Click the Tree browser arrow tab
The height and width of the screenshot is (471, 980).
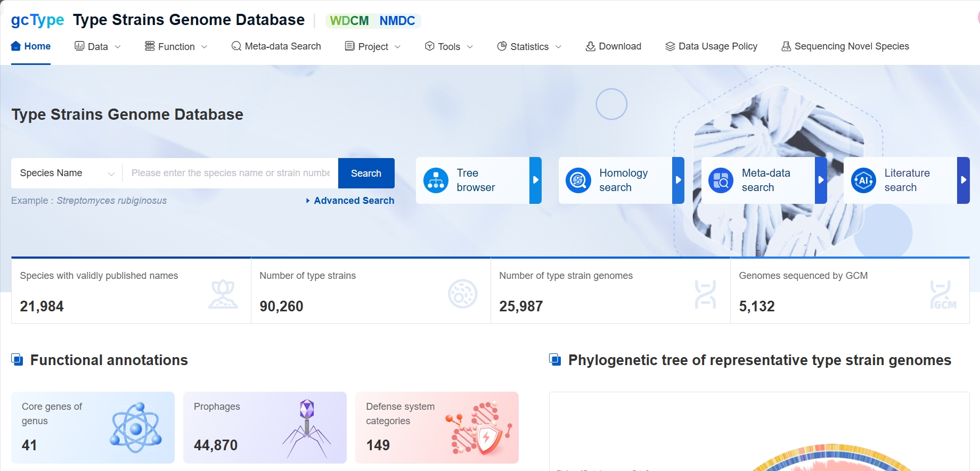[536, 180]
